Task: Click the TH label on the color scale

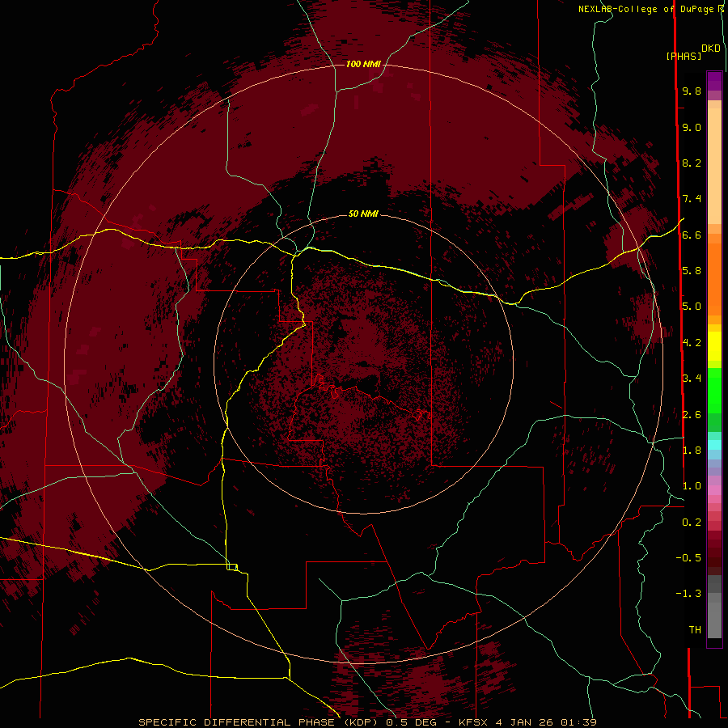Action: [x=695, y=630]
